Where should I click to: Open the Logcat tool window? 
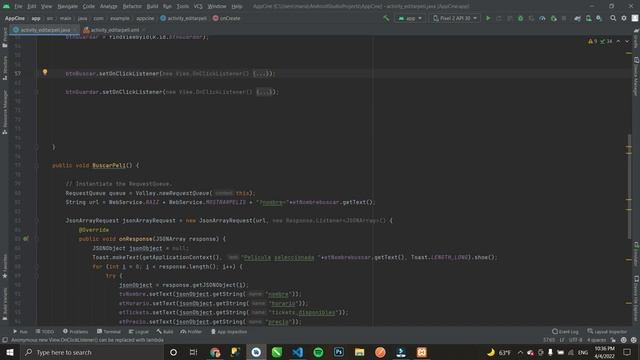click(139, 331)
